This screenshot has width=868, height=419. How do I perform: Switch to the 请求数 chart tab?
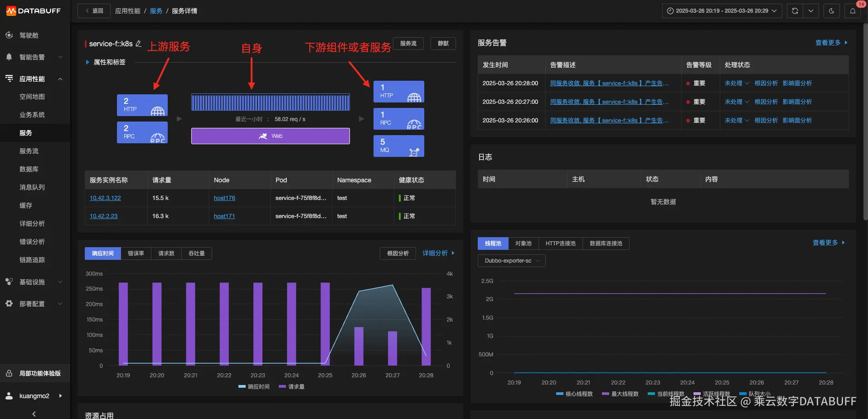click(x=166, y=253)
